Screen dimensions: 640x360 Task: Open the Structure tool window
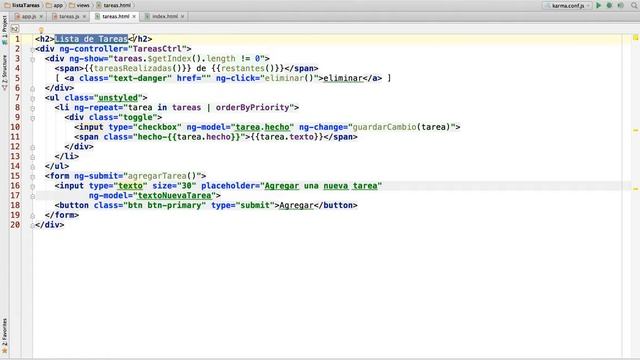[4, 73]
